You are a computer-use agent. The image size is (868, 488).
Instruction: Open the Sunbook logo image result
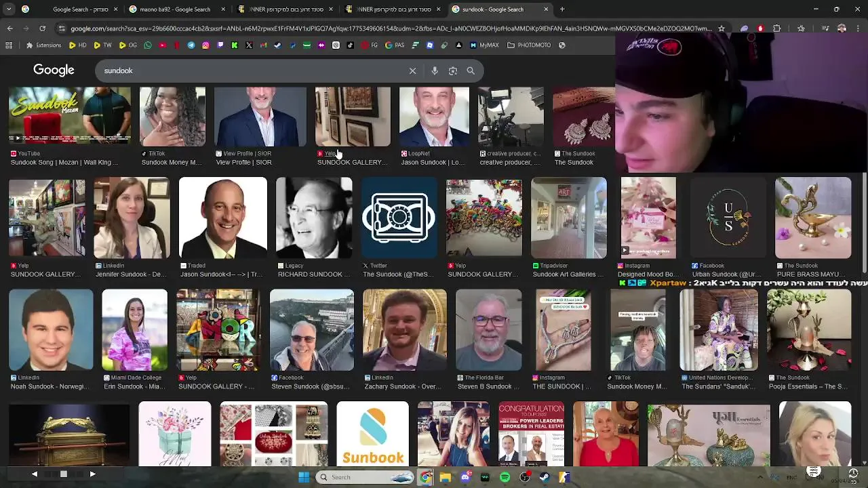click(x=373, y=434)
